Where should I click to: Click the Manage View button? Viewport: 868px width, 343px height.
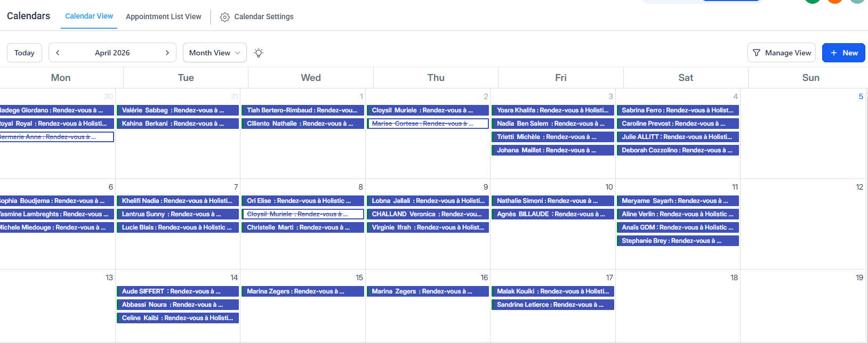782,53
